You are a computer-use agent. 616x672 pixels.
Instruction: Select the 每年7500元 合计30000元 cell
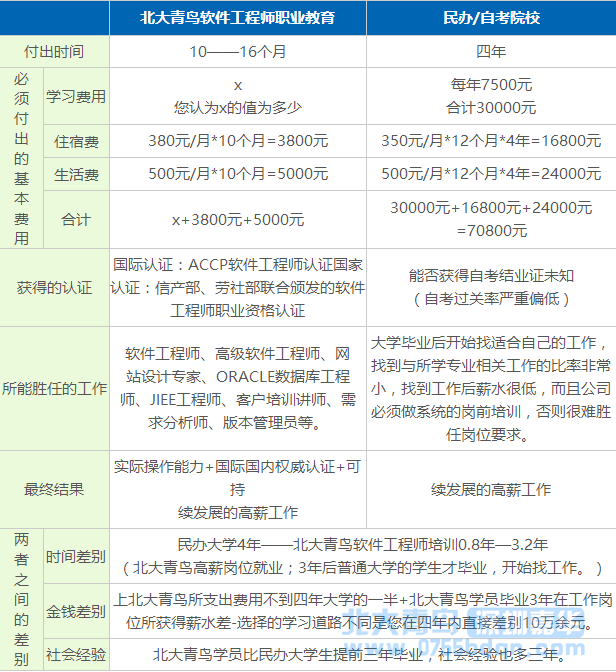click(x=490, y=97)
